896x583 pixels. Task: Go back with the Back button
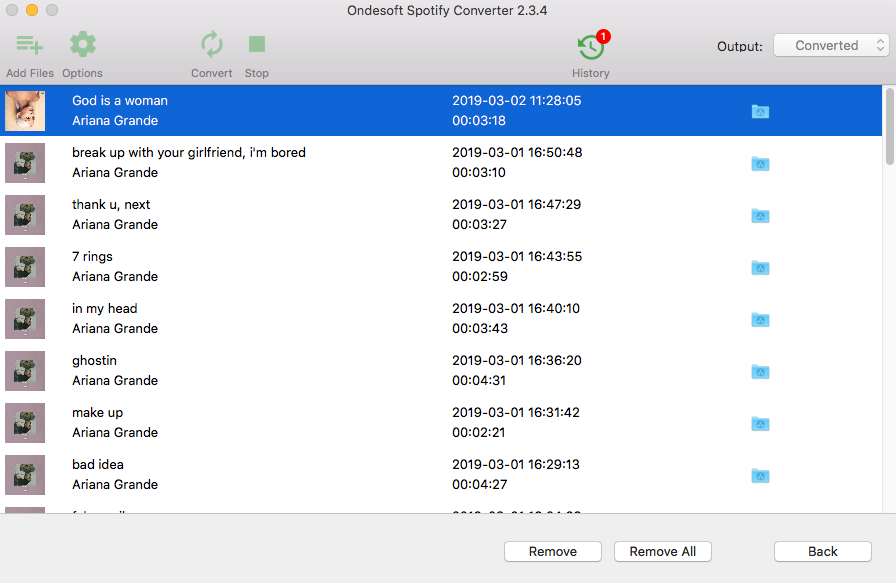pos(822,552)
